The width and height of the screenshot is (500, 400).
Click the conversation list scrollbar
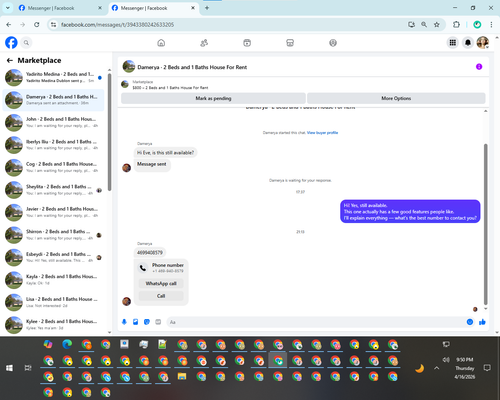[109, 132]
